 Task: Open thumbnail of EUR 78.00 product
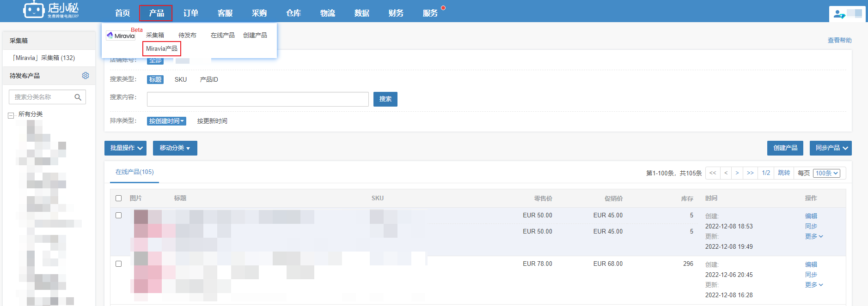coord(148,273)
